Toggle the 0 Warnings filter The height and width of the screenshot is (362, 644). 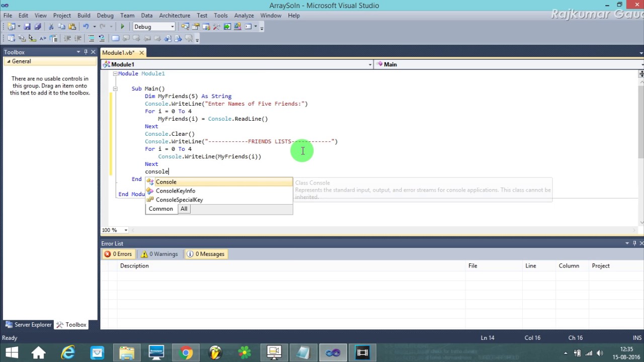tap(159, 254)
